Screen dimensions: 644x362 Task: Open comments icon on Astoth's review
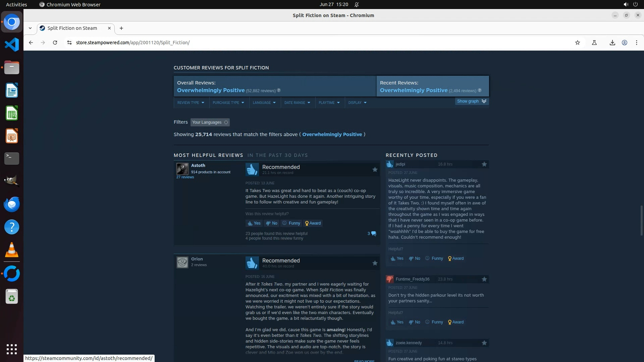[x=373, y=234]
